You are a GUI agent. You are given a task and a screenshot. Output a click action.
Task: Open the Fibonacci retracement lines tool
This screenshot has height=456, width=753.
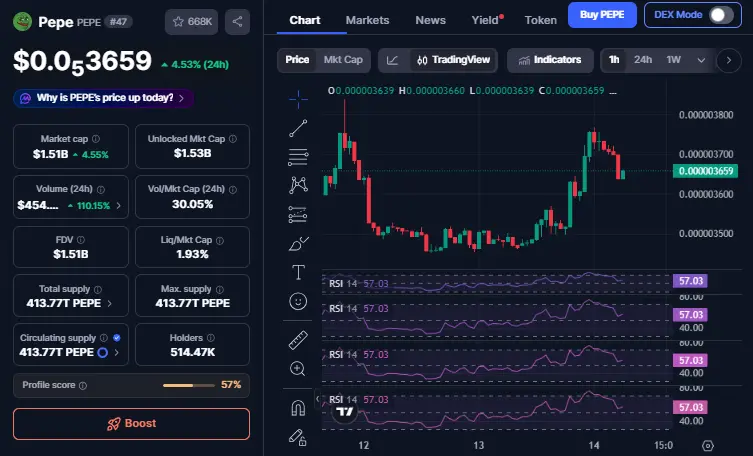pyautogui.click(x=298, y=157)
